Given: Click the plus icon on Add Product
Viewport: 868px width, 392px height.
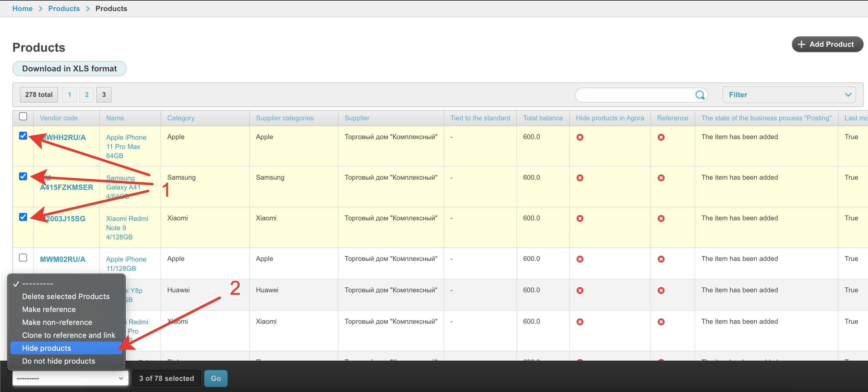Looking at the screenshot, I should pyautogui.click(x=801, y=44).
